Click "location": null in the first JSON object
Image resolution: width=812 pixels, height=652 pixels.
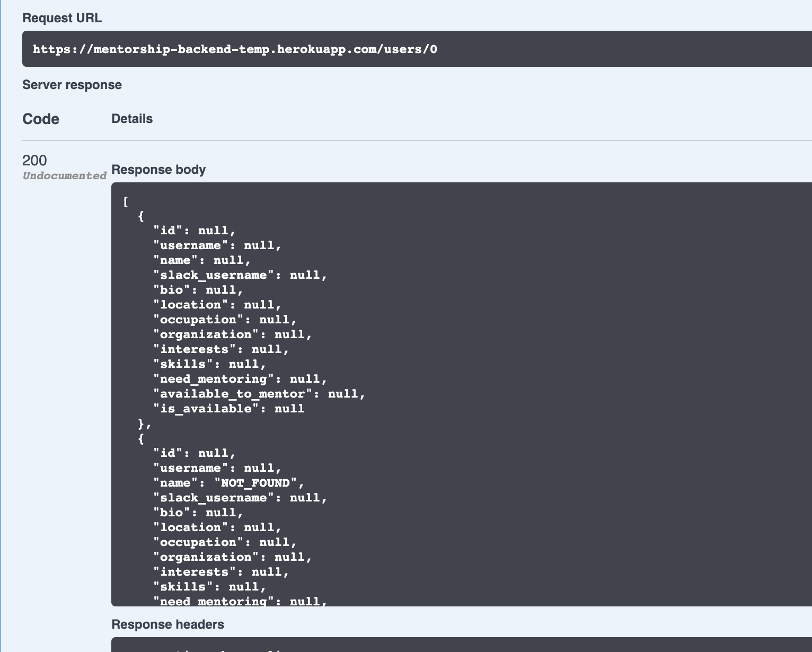(x=217, y=305)
